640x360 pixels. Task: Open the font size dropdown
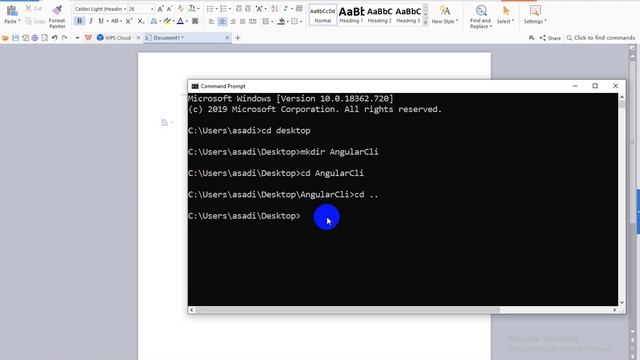pos(152,9)
